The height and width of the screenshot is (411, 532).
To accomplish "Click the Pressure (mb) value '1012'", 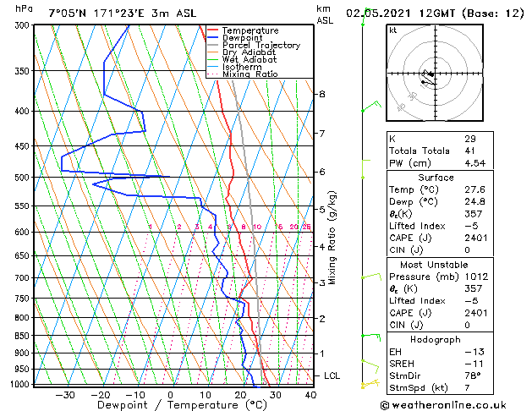I will click(476, 277).
